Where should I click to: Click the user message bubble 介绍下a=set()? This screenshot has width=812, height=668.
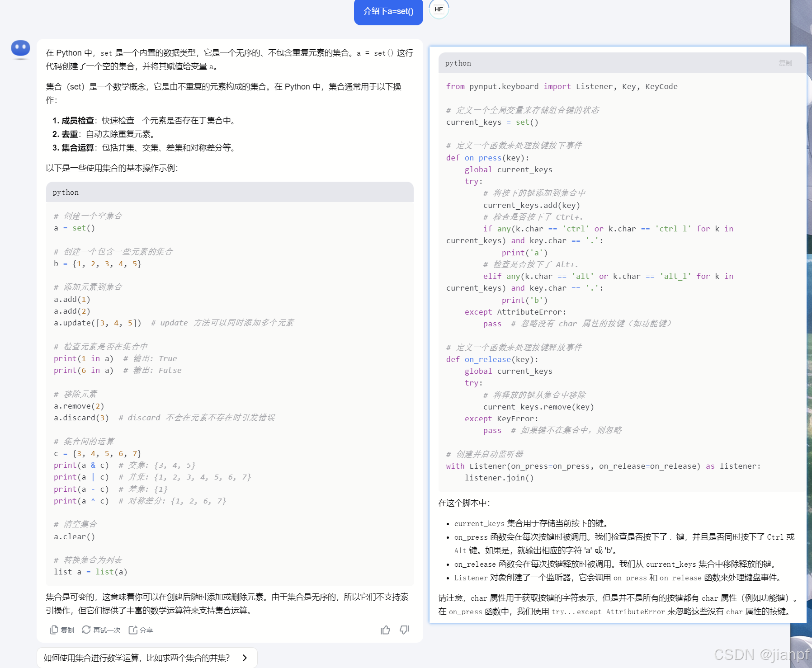(x=388, y=11)
